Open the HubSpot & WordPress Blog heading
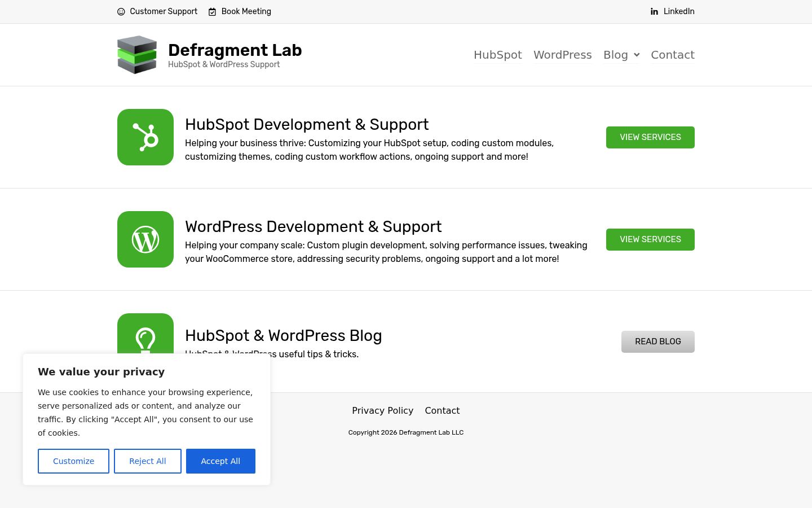Image resolution: width=812 pixels, height=508 pixels. [284, 335]
